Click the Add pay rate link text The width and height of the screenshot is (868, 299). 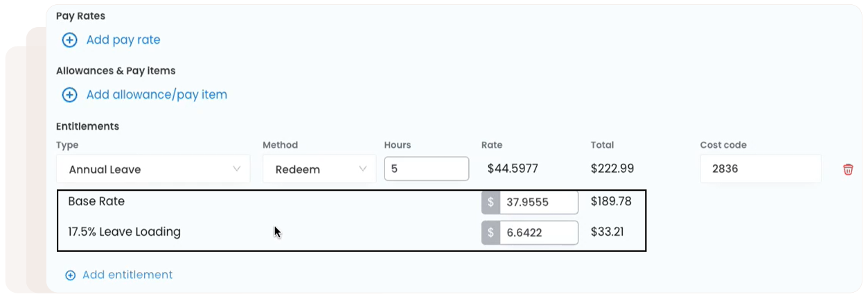point(123,40)
